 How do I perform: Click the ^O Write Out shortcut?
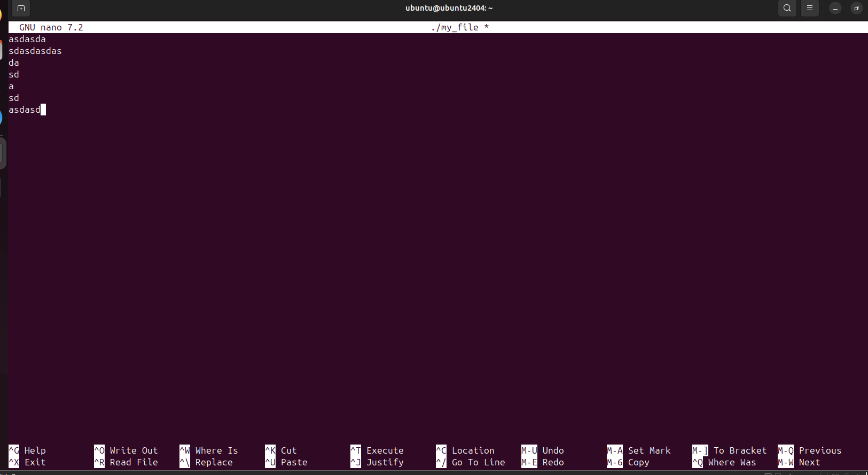click(x=126, y=450)
